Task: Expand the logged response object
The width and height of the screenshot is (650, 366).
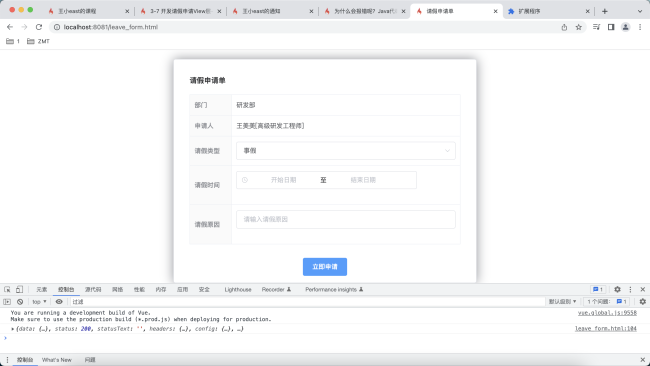Action: click(13, 329)
